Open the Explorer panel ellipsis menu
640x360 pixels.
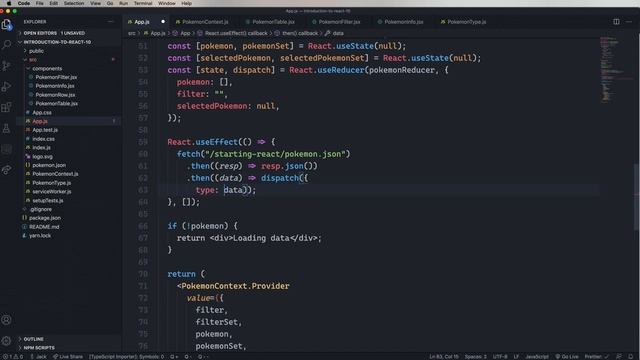click(x=111, y=22)
